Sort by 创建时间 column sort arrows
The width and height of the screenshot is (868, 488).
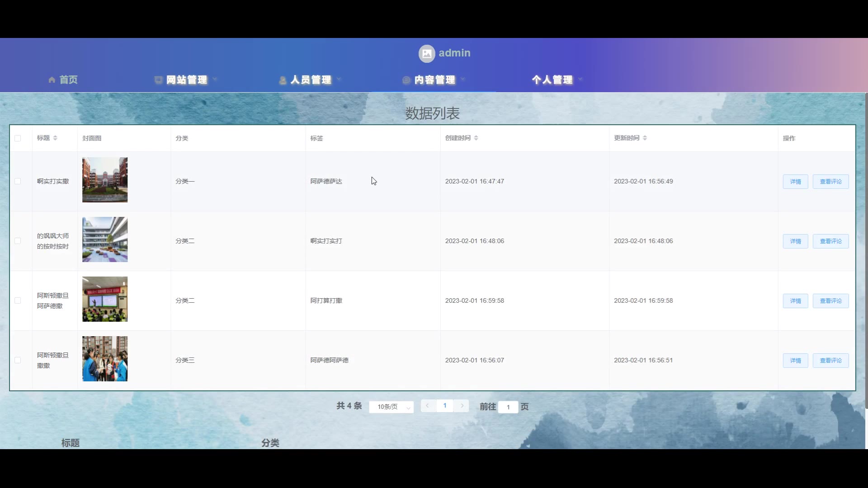(476, 138)
